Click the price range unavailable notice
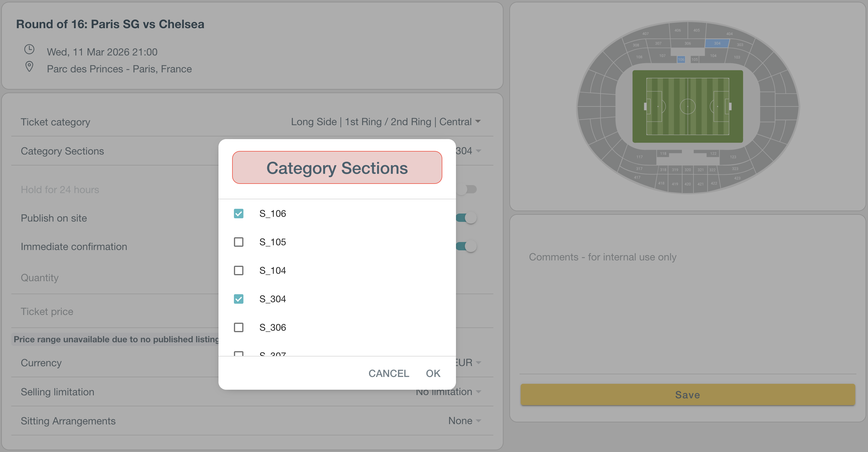The height and width of the screenshot is (452, 868). [x=116, y=339]
